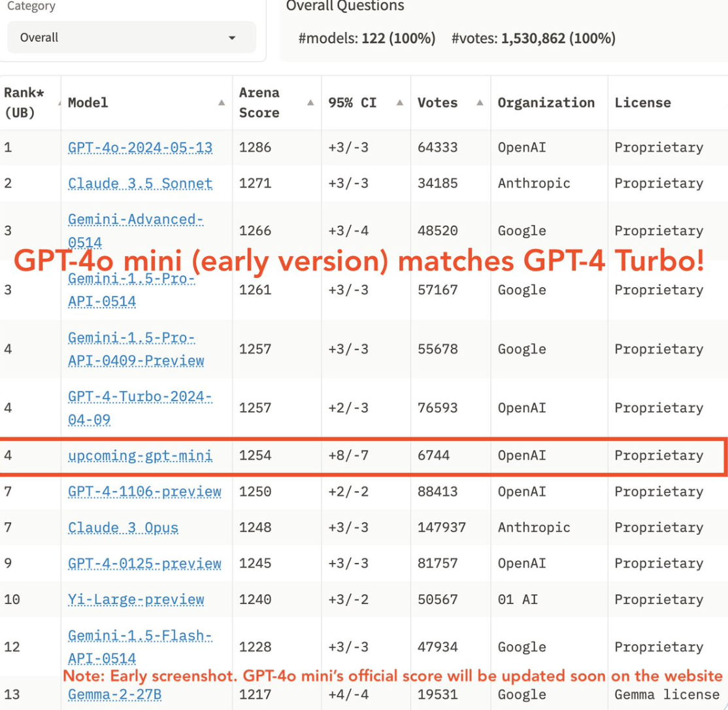
Task: Open the Category dropdown showing Overall
Action: point(131,37)
